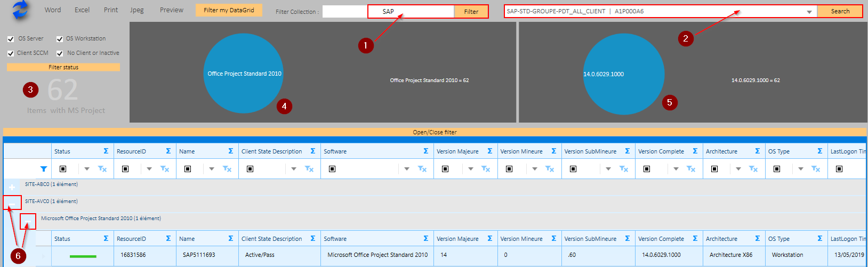Click sigma in main Client State Description header
The height and width of the screenshot is (267, 868).
coord(313,151)
